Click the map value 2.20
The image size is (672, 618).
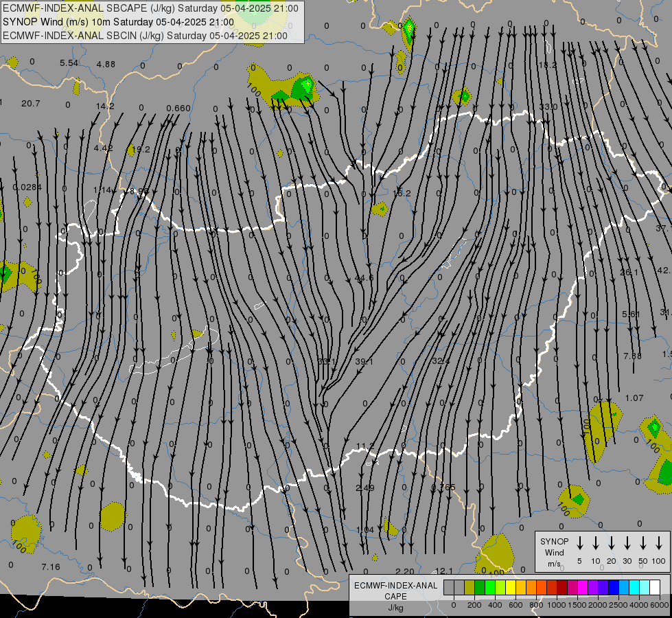point(404,571)
